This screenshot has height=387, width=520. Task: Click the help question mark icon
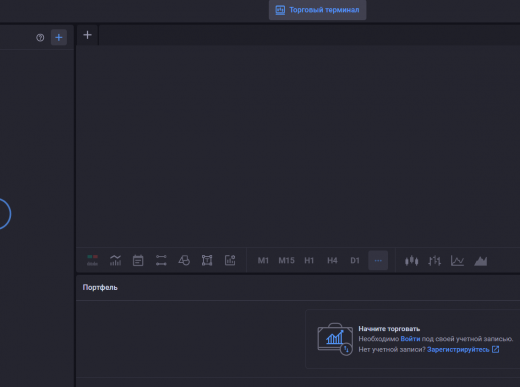tap(40, 38)
